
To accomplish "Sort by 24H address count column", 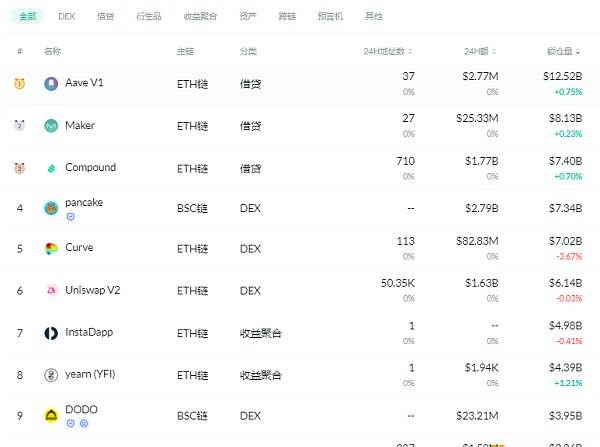I will [388, 51].
